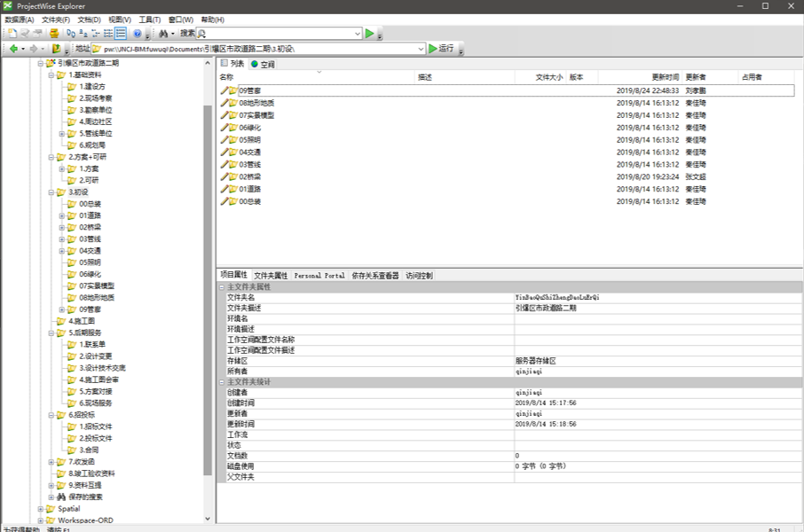Open the address bar dropdown
The image size is (804, 532).
tap(421, 49)
